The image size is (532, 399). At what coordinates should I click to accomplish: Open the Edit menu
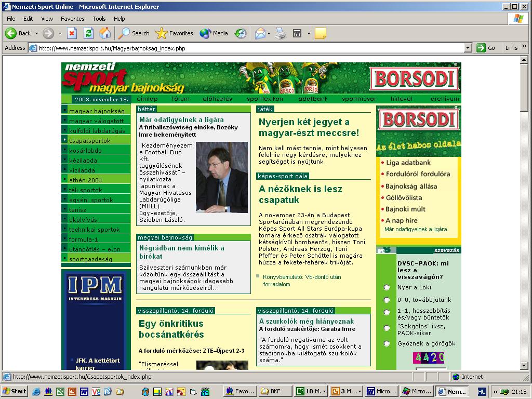[x=28, y=19]
